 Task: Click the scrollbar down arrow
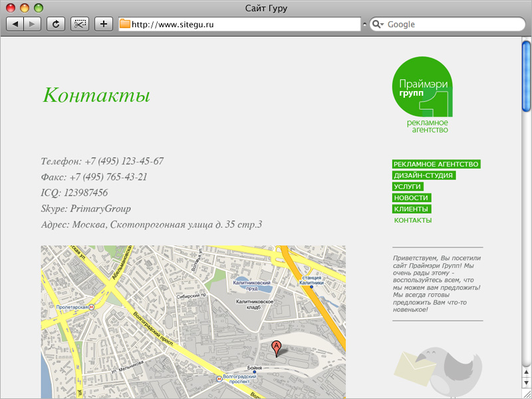tap(526, 383)
